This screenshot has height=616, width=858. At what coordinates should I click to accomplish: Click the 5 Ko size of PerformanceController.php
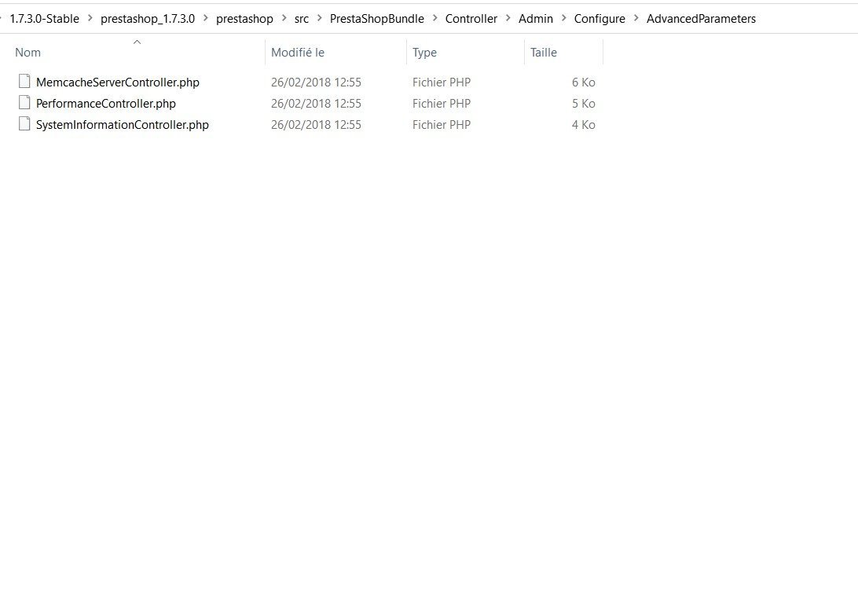click(583, 104)
